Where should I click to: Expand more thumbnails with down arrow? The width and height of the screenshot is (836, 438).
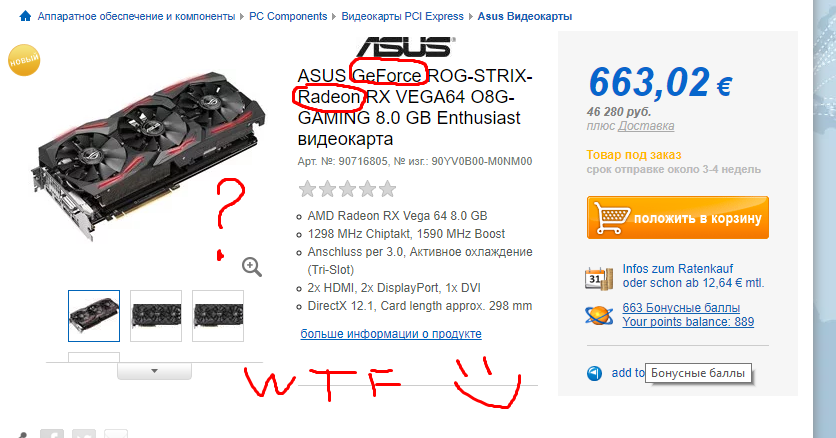154,371
